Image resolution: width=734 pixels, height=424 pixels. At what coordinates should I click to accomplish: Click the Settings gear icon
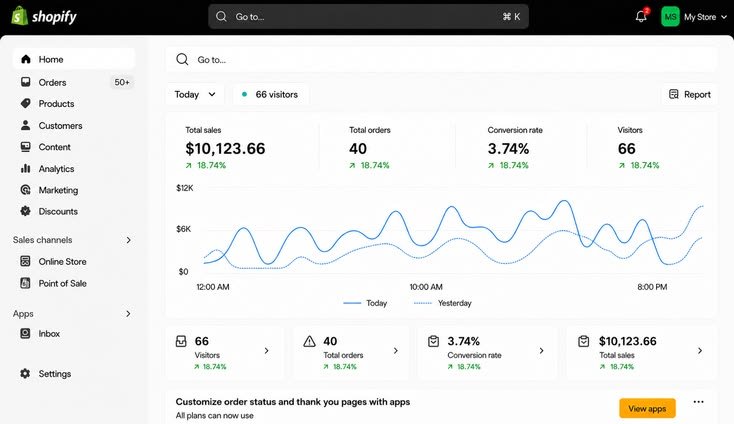[25, 373]
